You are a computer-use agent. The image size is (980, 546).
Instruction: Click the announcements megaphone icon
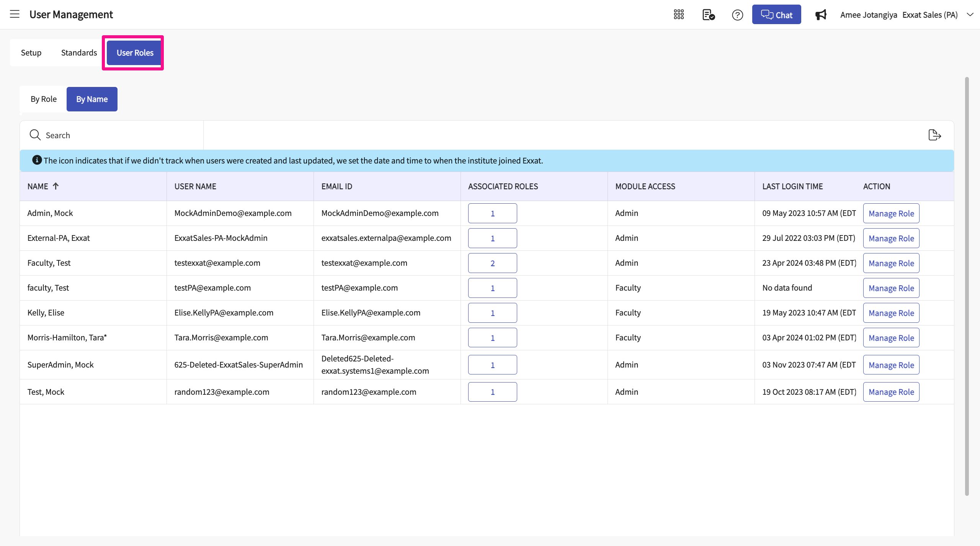point(821,15)
